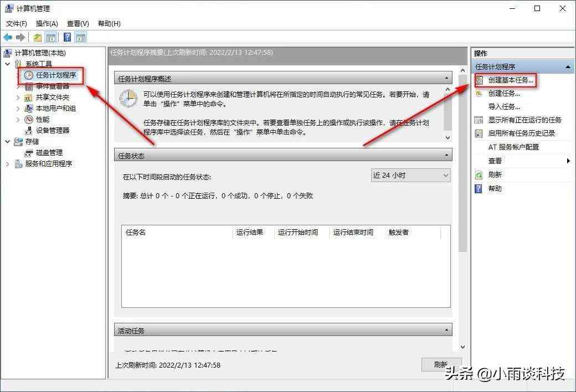This screenshot has width=576, height=392.
Task: Click the 存储 storage icon
Action: click(x=18, y=141)
